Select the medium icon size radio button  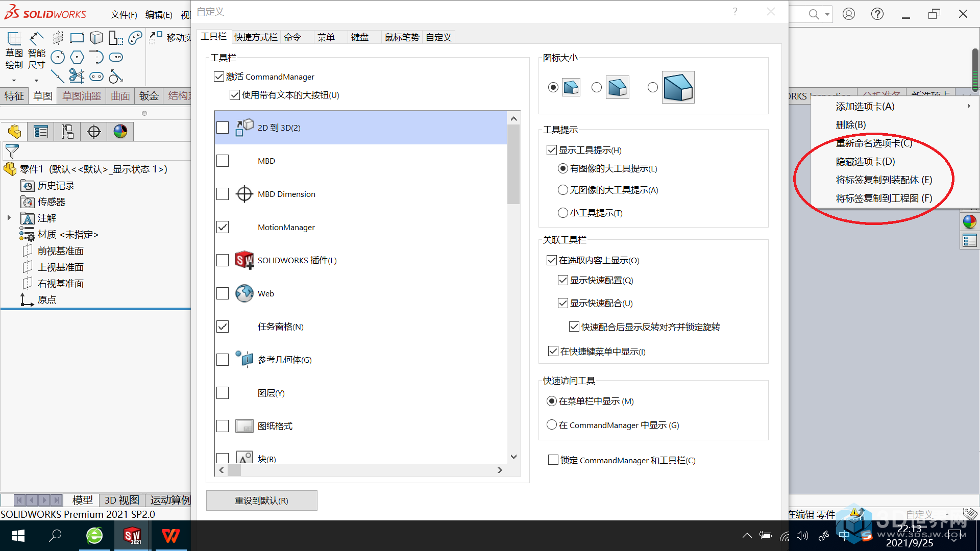pyautogui.click(x=597, y=87)
